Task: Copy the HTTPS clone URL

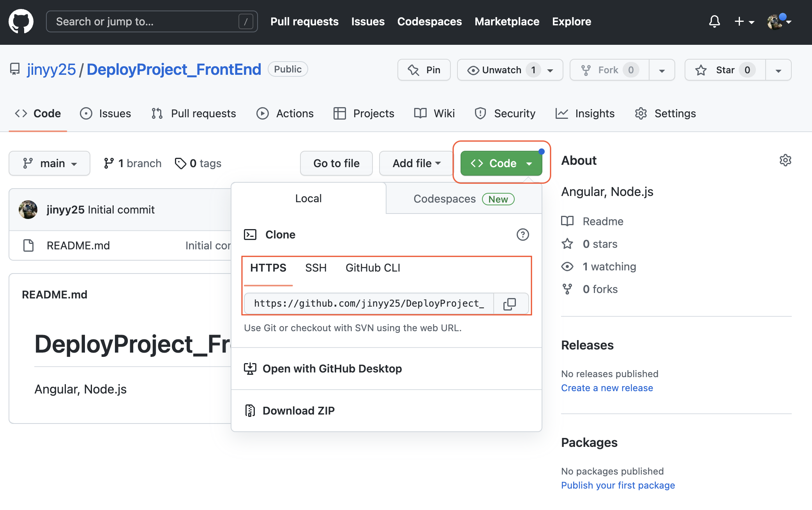Action: pyautogui.click(x=510, y=304)
